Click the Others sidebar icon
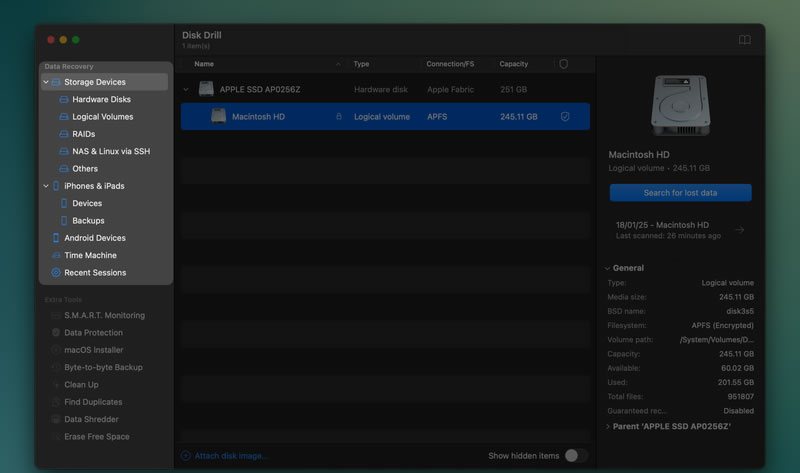The height and width of the screenshot is (473, 800). pos(64,169)
